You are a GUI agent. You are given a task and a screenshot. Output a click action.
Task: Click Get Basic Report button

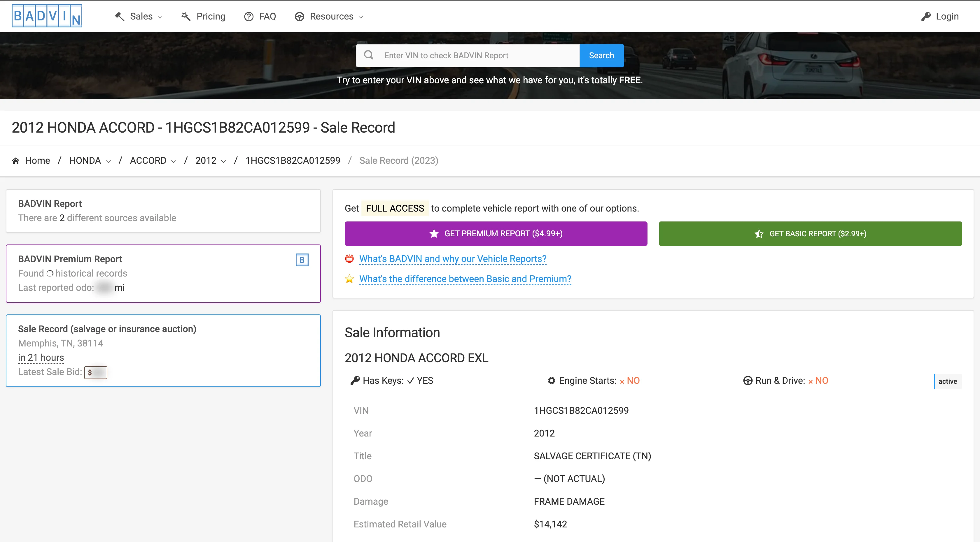point(810,234)
